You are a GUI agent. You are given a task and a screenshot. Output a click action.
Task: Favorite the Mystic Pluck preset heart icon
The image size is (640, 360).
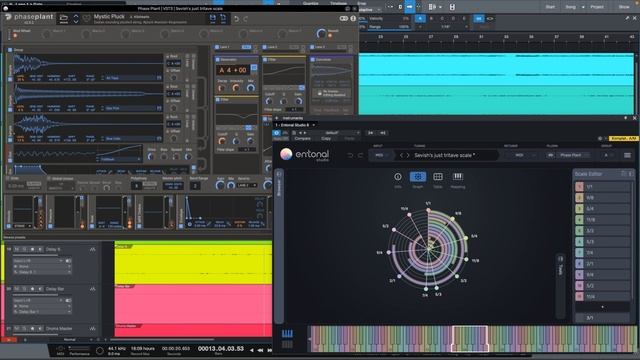(87, 18)
